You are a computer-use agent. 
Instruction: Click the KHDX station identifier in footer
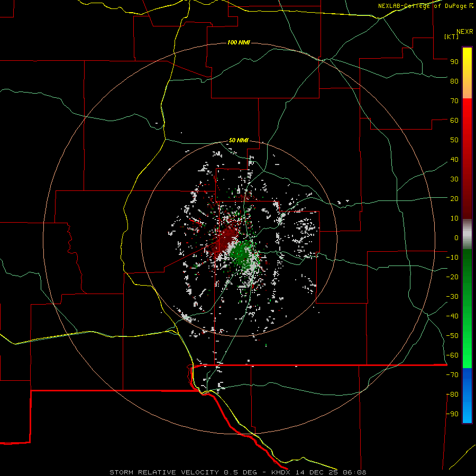(281, 472)
